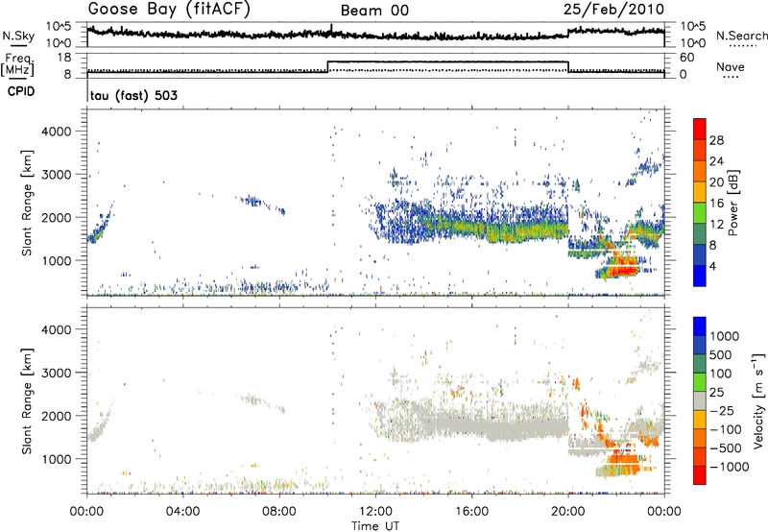The height and width of the screenshot is (532, 768).
Task: Click the 'tau (fast) 503' text
Action: [133, 95]
